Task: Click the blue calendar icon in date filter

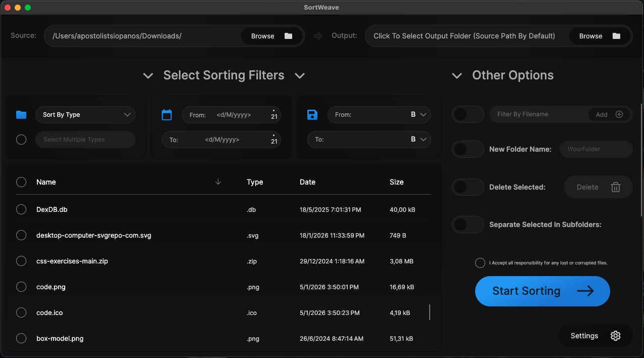Action: (167, 115)
